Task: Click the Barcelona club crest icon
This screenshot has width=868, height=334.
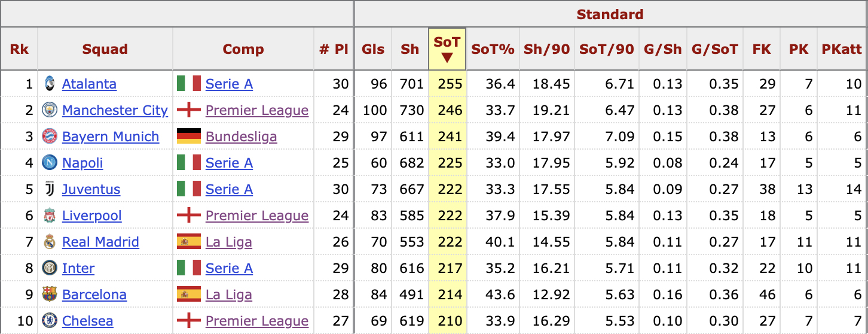Action: [50, 294]
